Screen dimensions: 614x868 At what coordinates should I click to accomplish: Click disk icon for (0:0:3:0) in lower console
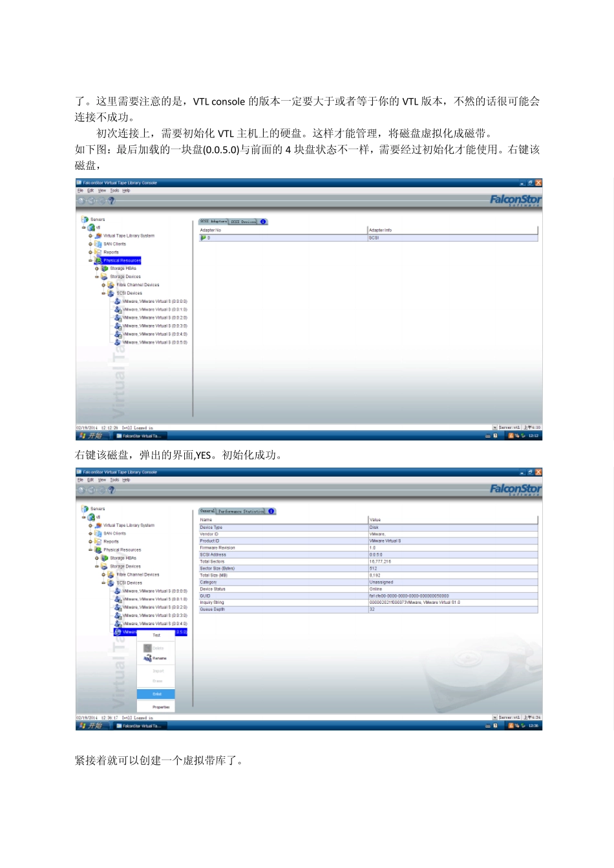pos(118,615)
